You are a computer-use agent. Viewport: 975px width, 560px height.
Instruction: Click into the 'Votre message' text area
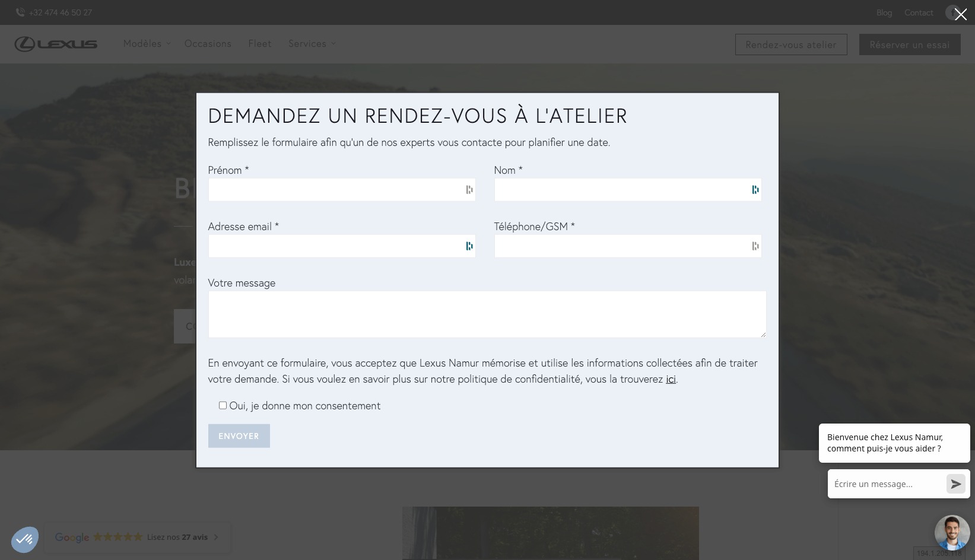(487, 314)
